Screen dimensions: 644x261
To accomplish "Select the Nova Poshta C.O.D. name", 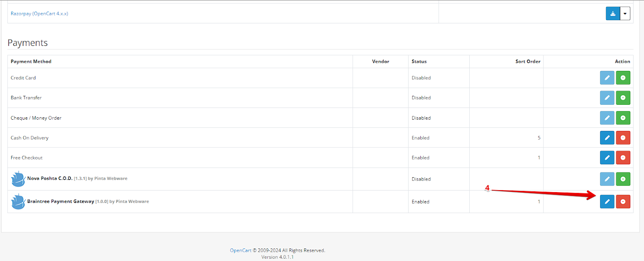I will [50, 178].
